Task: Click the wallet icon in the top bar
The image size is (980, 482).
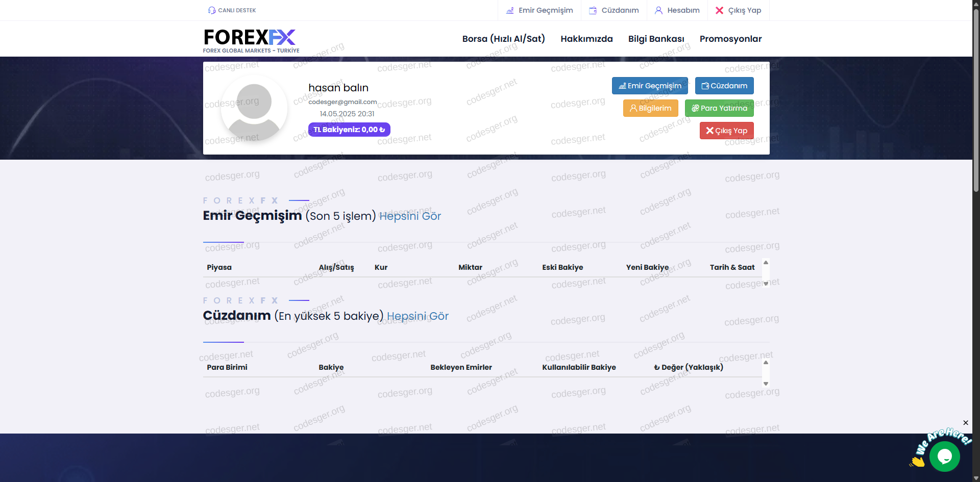Action: (x=593, y=10)
